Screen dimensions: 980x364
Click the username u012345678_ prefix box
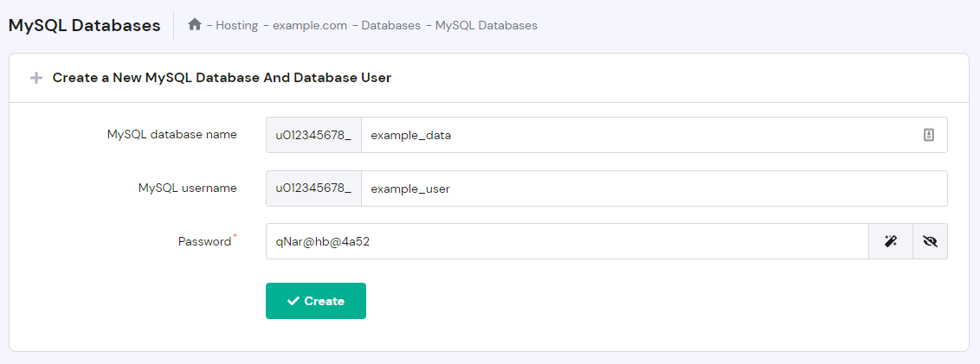(313, 188)
